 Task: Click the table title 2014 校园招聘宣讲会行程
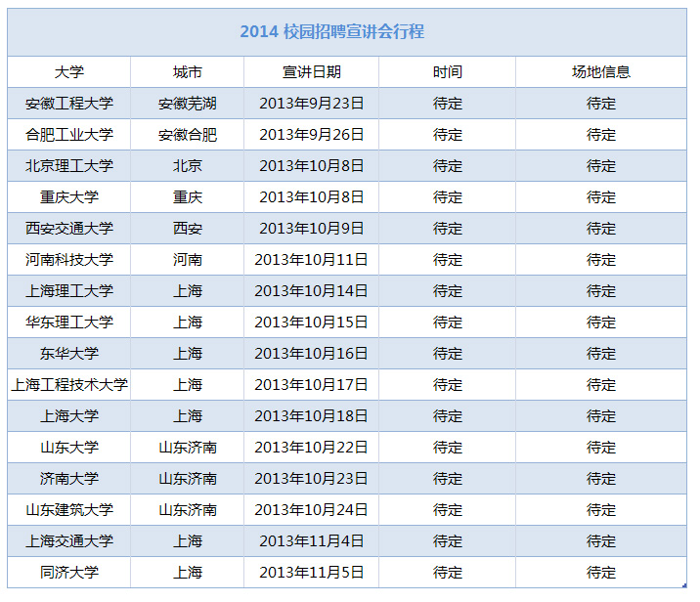tap(332, 31)
